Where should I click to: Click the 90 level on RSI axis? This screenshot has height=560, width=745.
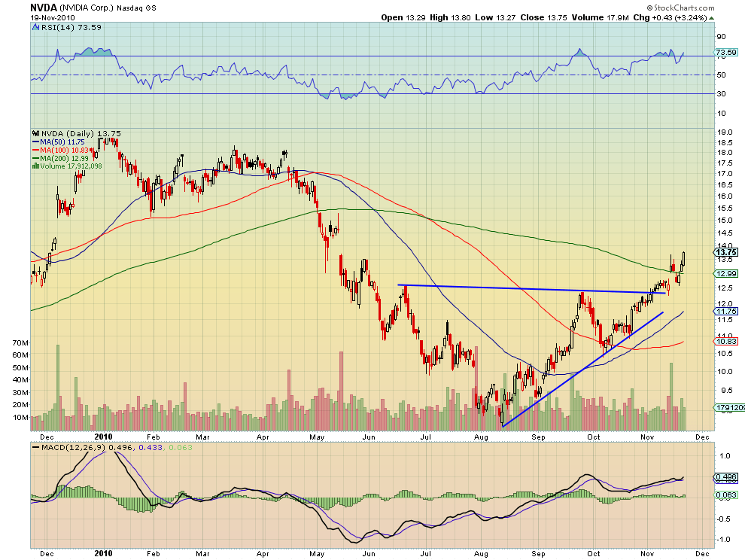pyautogui.click(x=721, y=37)
